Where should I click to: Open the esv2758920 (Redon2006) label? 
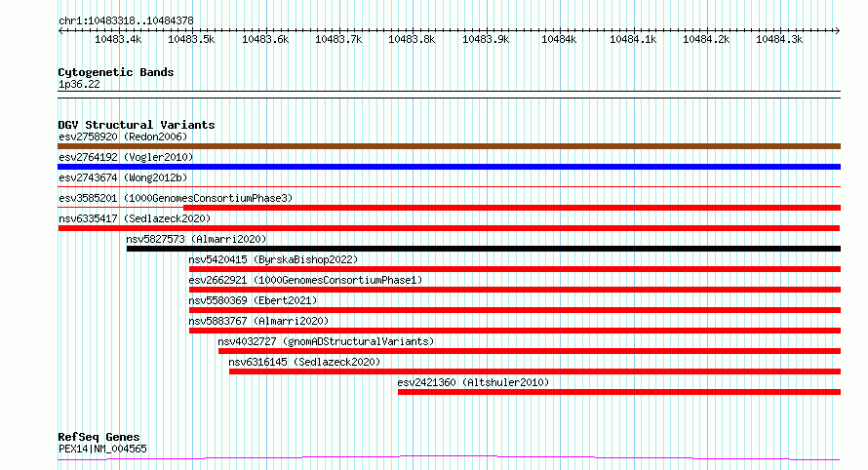pos(123,137)
